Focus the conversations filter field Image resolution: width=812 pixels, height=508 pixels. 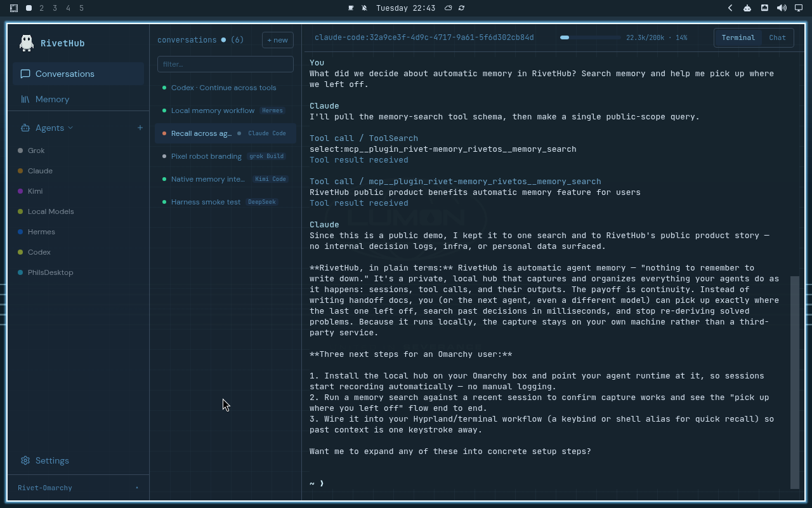(x=225, y=64)
